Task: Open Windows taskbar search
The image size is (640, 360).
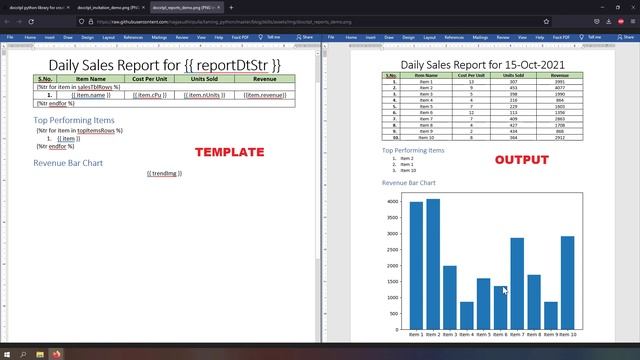Action: (23, 354)
